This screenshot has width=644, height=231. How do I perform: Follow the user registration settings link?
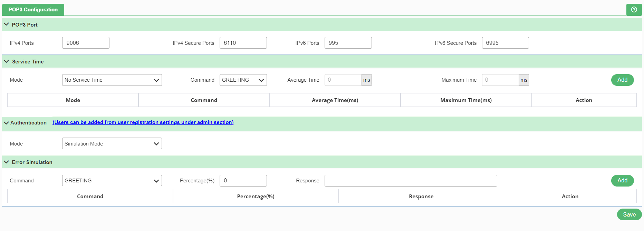(x=143, y=122)
